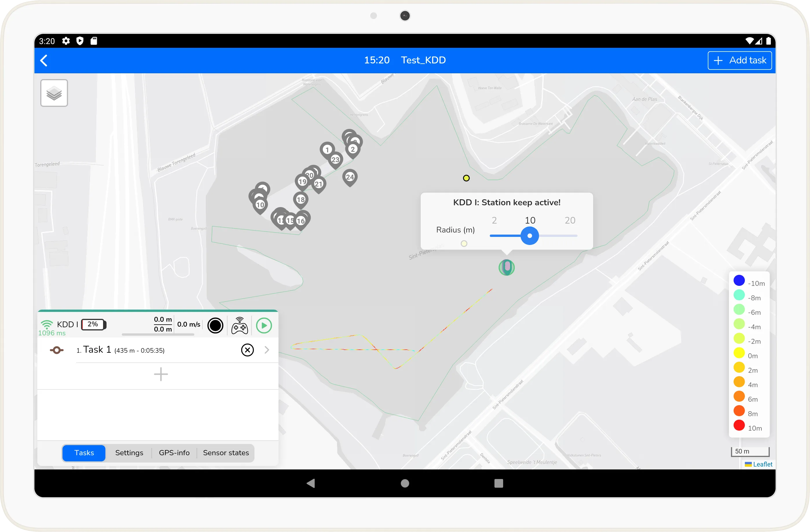Toggle the Tasks panel view

[x=84, y=453]
